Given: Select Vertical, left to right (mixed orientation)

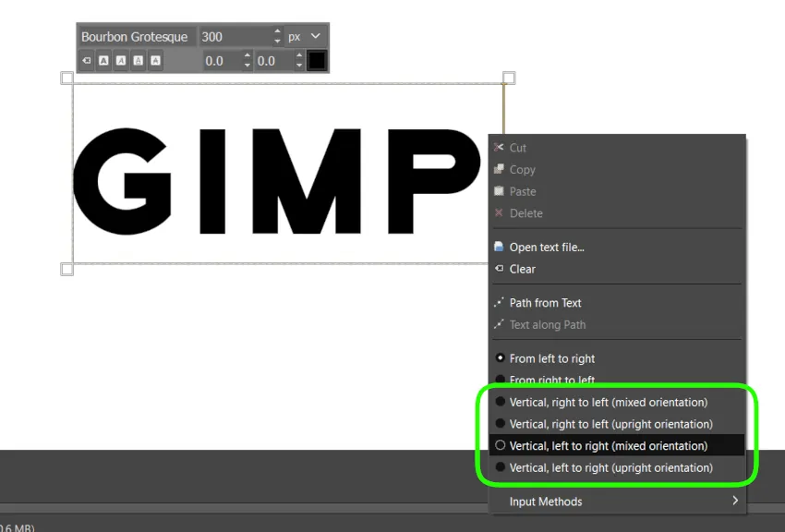Looking at the screenshot, I should click(x=608, y=446).
